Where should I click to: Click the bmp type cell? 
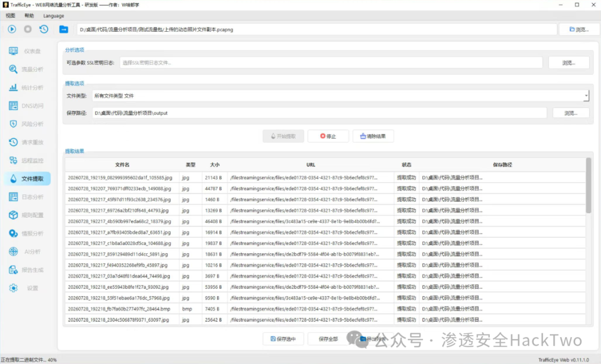[x=190, y=309]
